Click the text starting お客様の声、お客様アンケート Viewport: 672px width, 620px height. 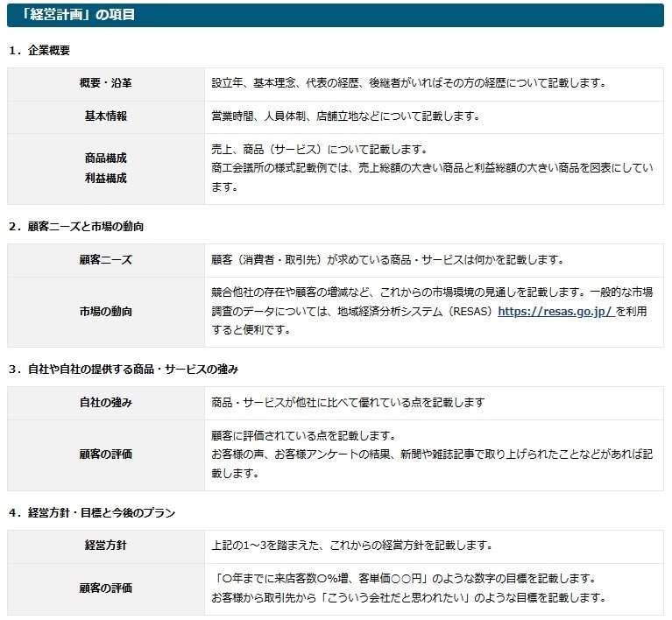(432, 463)
